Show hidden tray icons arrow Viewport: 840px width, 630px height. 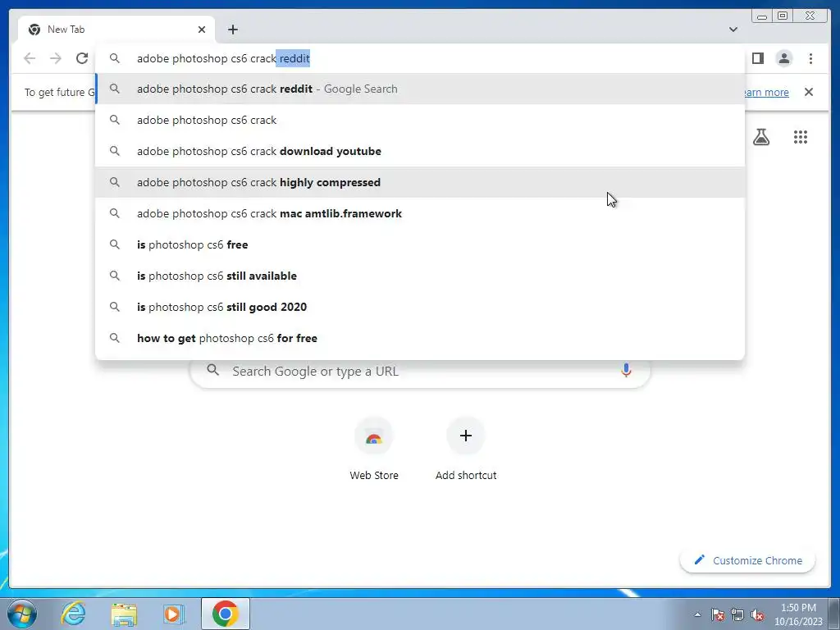click(697, 614)
